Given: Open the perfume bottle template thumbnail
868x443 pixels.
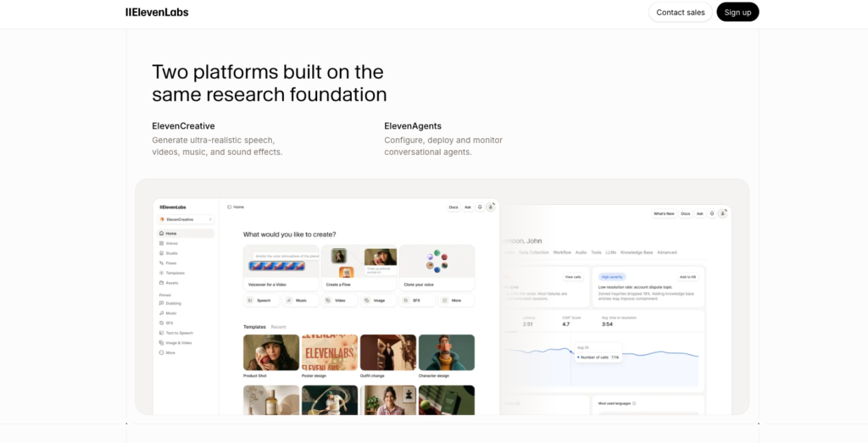Looking at the screenshot, I should [271, 400].
